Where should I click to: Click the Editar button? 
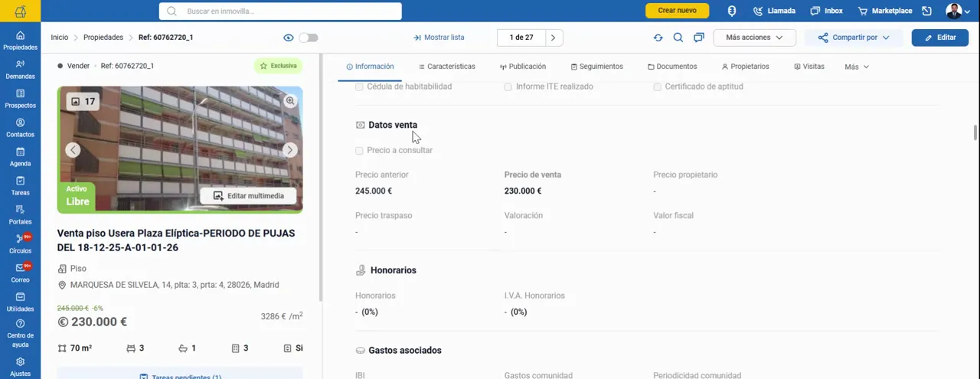pyautogui.click(x=940, y=38)
